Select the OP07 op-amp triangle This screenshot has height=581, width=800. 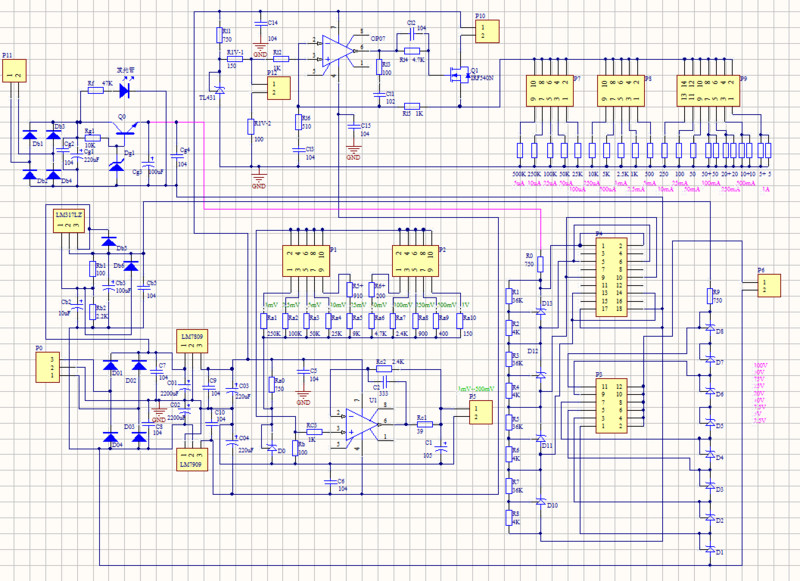pos(339,50)
